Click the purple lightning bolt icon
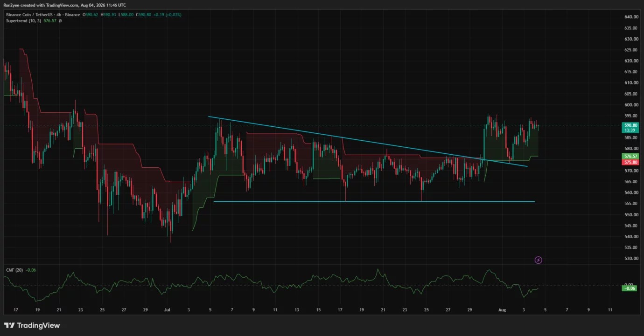 pyautogui.click(x=538, y=260)
